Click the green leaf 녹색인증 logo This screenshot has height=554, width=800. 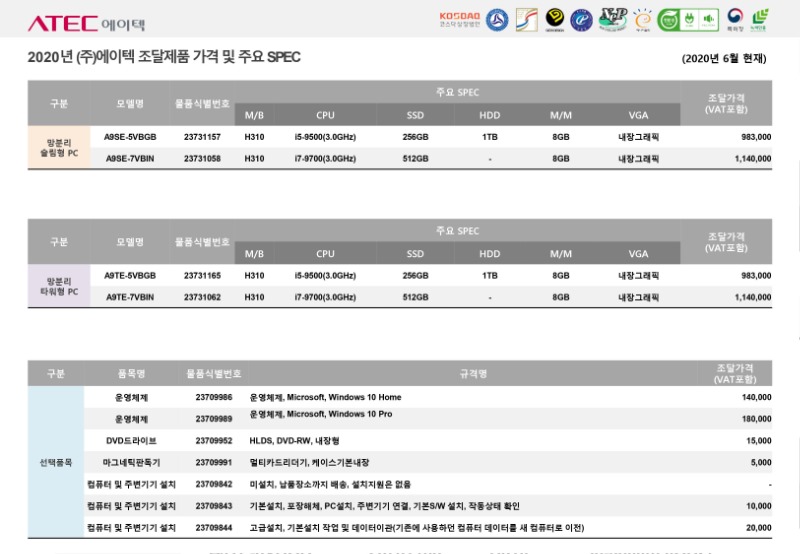760,19
